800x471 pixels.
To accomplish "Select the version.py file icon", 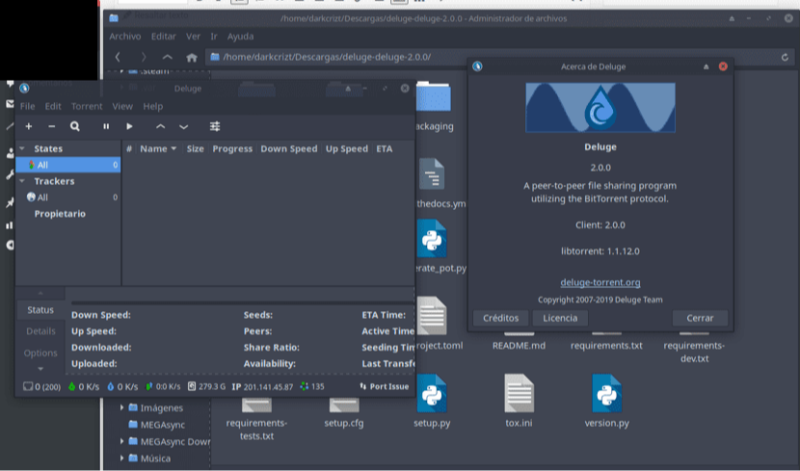I will (x=607, y=393).
